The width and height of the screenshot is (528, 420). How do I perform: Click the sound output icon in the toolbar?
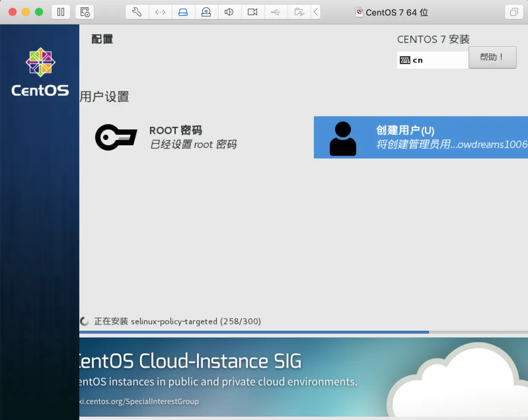(230, 12)
